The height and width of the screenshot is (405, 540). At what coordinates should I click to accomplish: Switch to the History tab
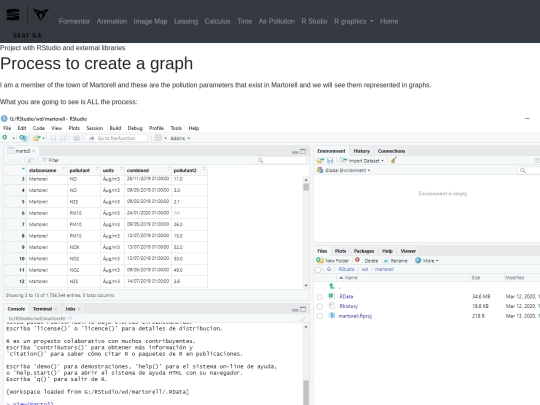click(362, 151)
